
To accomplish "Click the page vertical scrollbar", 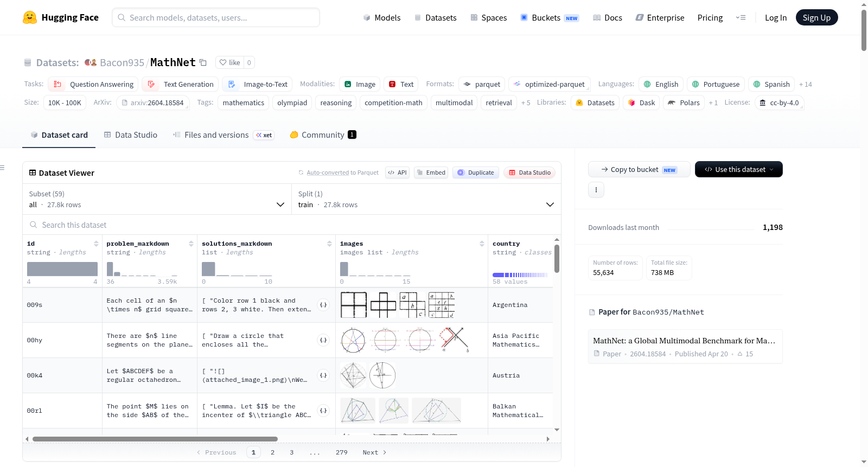I will pyautogui.click(x=864, y=30).
